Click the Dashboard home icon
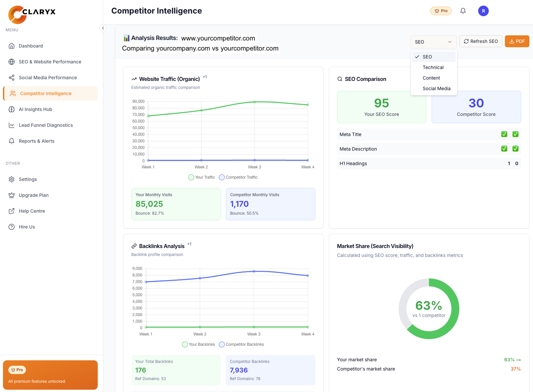The image size is (533, 392). click(12, 46)
